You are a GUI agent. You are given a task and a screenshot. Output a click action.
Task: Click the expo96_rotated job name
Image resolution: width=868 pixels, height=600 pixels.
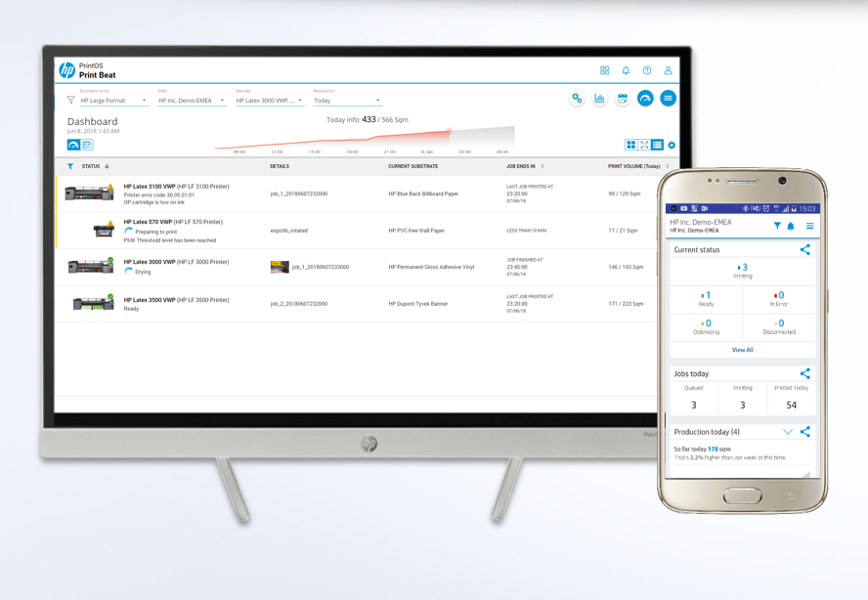289,231
